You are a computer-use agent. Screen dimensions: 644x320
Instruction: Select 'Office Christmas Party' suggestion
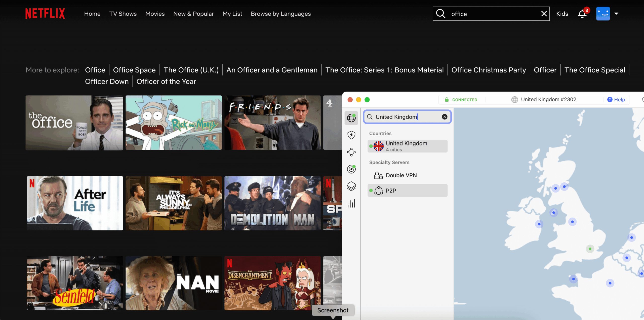click(489, 70)
